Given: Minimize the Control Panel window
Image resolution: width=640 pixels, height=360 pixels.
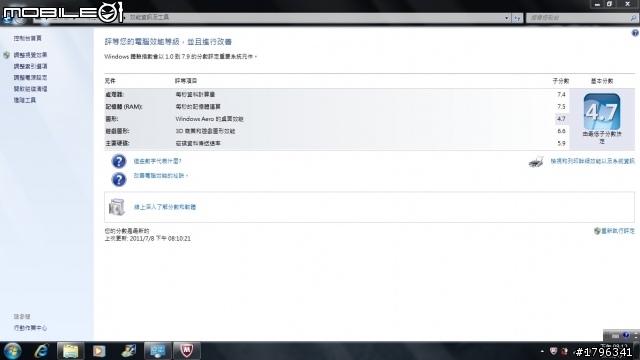Looking at the screenshot, I should pyautogui.click(x=597, y=4).
